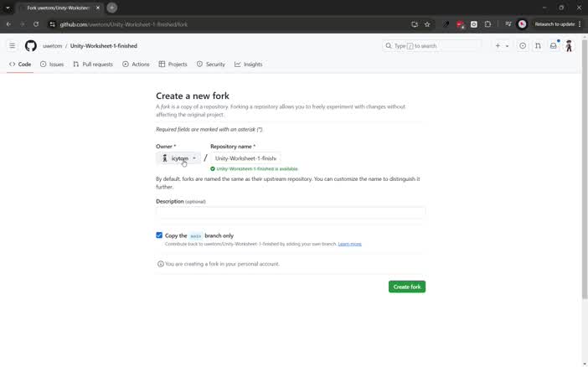This screenshot has width=588, height=367.
Task: Switch to the Security tab
Action: pyautogui.click(x=211, y=65)
